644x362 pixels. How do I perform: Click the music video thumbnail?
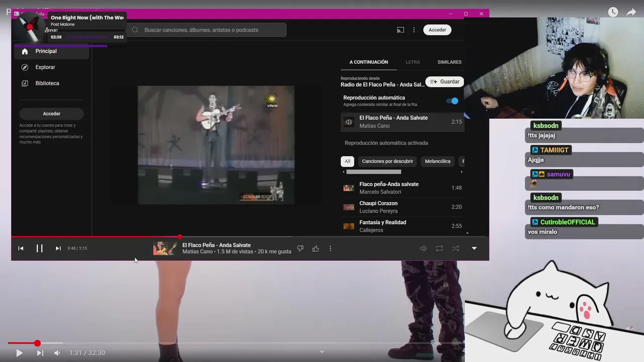pyautogui.click(x=216, y=145)
